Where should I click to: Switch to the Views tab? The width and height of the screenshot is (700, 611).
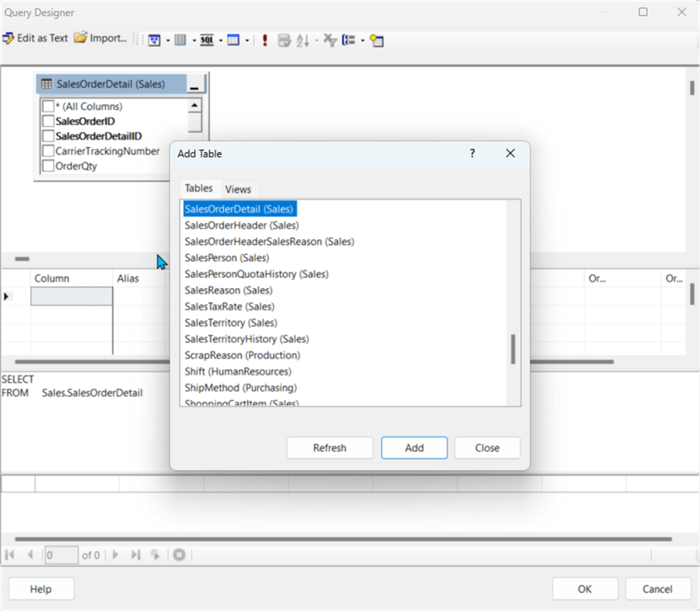pos(238,189)
